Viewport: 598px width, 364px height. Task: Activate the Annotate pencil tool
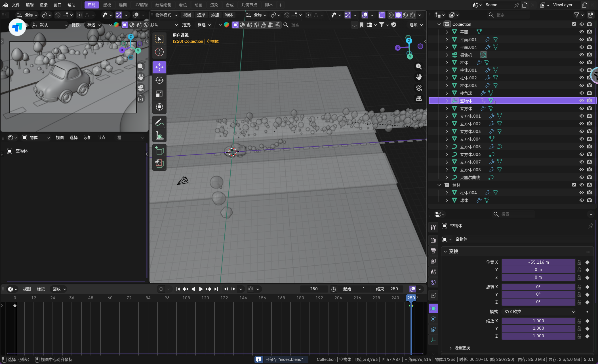click(x=159, y=122)
